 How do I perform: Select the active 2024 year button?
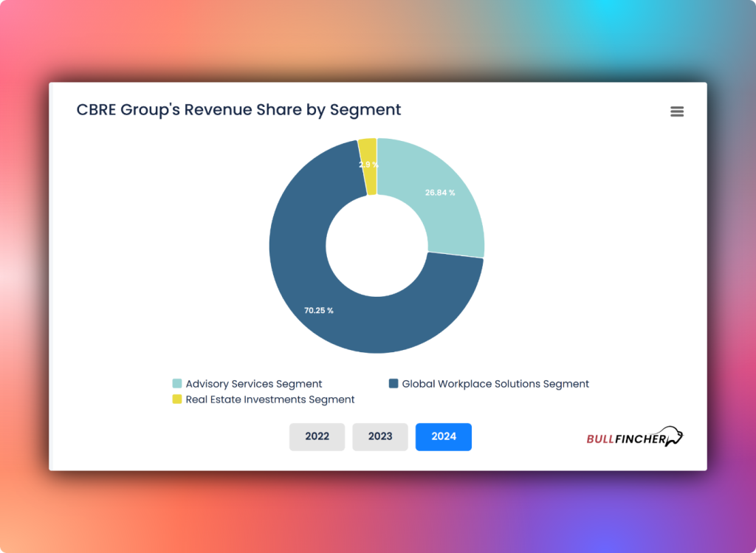(x=444, y=437)
